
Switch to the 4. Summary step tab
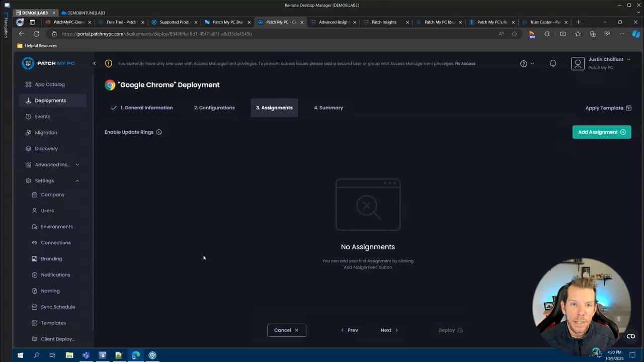(328, 108)
